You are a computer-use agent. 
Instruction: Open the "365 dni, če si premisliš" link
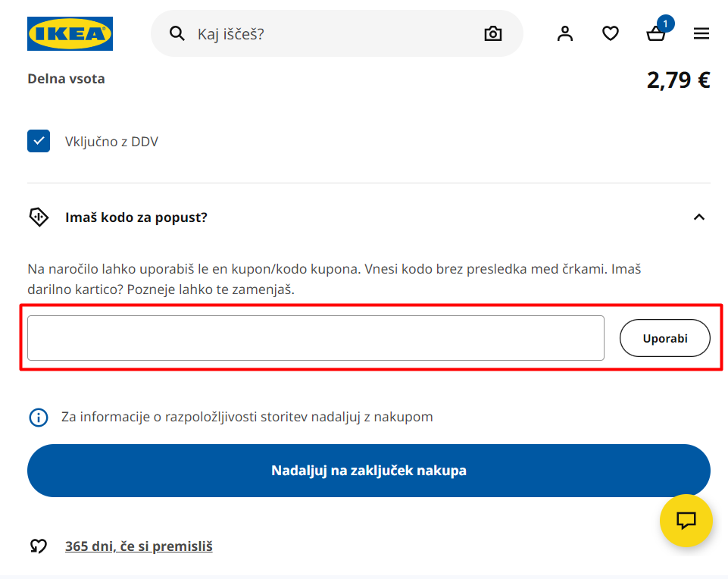pyautogui.click(x=139, y=546)
